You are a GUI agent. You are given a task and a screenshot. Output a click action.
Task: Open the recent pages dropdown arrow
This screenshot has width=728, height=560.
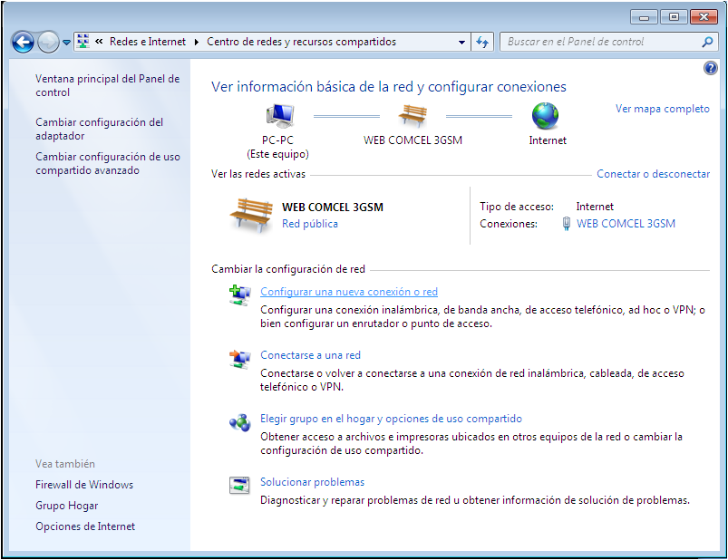(x=66, y=43)
